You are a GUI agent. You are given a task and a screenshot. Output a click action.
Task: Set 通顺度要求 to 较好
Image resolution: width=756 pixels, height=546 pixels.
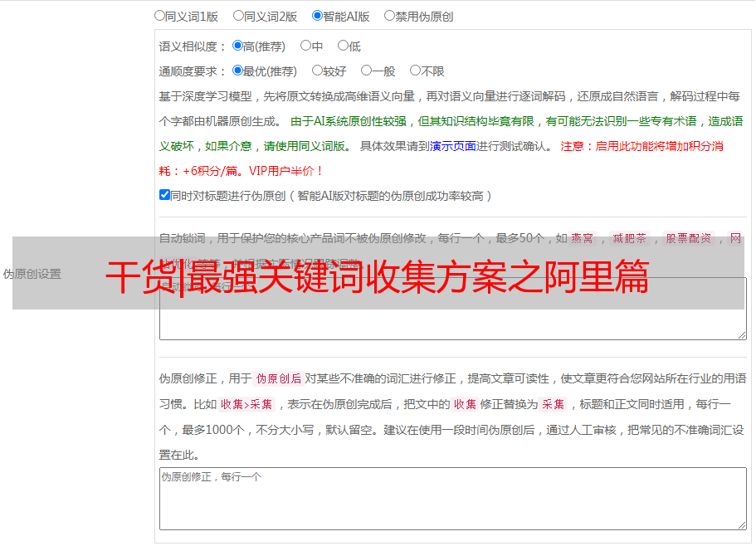pyautogui.click(x=317, y=71)
